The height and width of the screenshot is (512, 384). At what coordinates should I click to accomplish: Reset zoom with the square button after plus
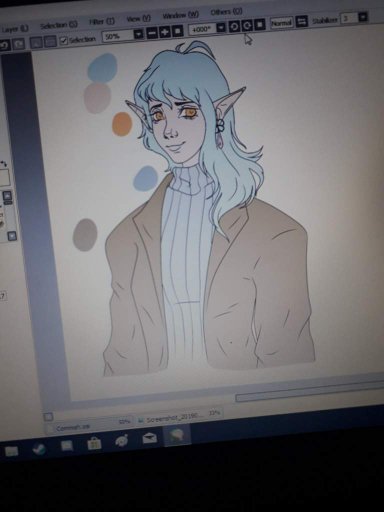[177, 31]
